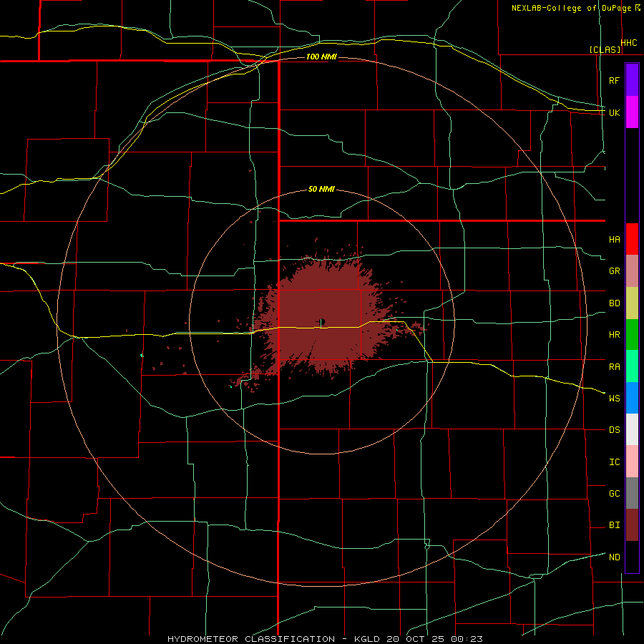The height and width of the screenshot is (644, 644).
Task: Click the IC pink legend swatch
Action: 632,462
